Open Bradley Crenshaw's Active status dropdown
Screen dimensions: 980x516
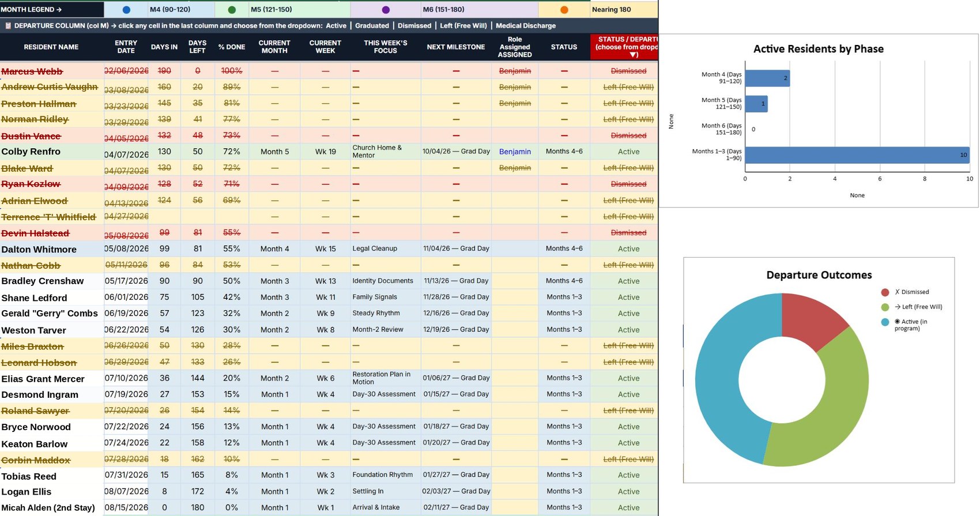[624, 281]
